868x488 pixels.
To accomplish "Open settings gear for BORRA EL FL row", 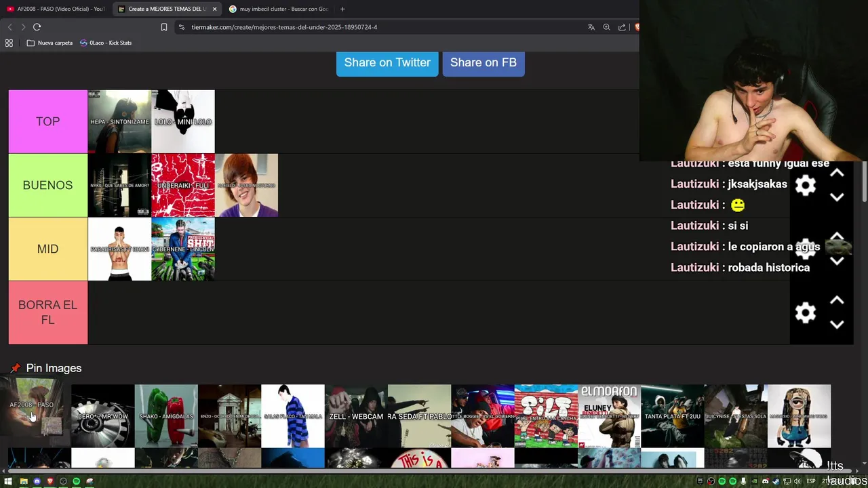I will coord(805,312).
